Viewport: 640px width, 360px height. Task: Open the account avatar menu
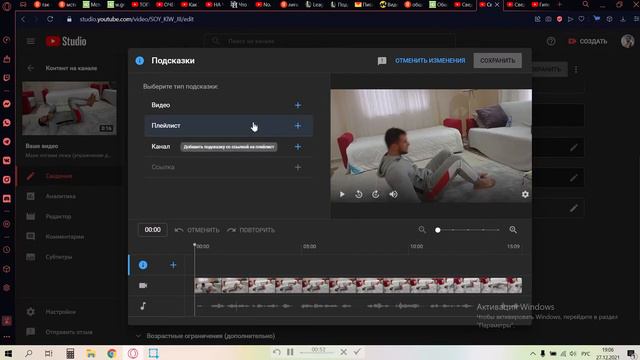[x=627, y=41]
